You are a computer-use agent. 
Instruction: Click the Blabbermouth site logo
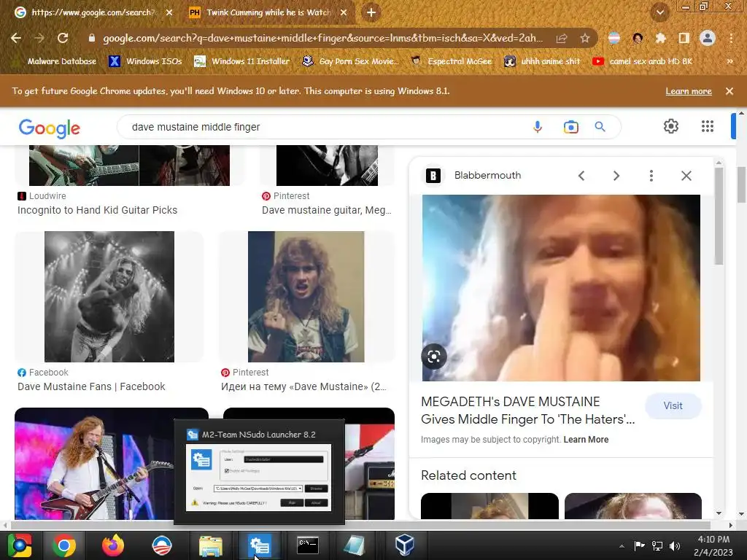point(433,176)
